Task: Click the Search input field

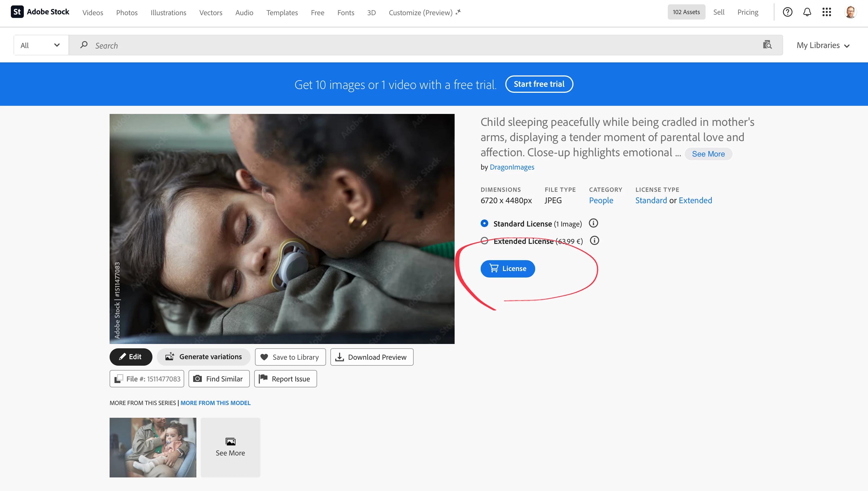Action: coord(404,45)
